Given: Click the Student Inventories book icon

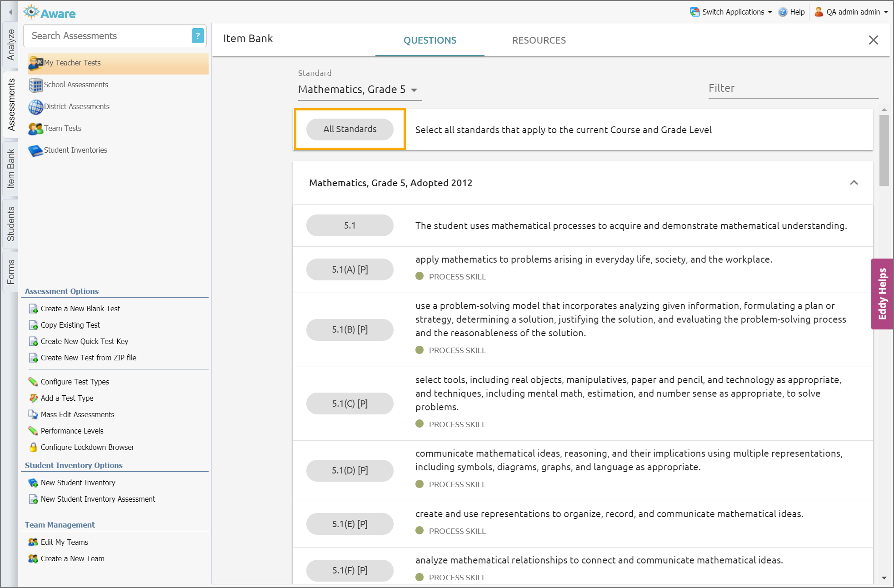Looking at the screenshot, I should click(x=35, y=150).
